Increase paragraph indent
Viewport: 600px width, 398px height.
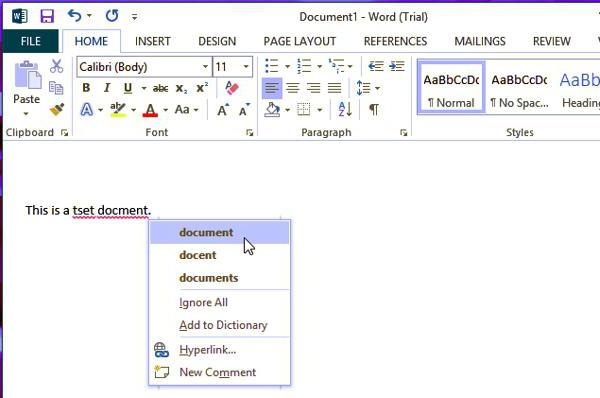pos(397,66)
